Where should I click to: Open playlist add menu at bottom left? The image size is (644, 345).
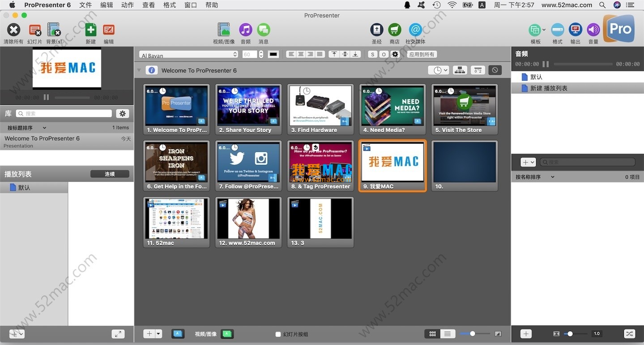[17, 334]
